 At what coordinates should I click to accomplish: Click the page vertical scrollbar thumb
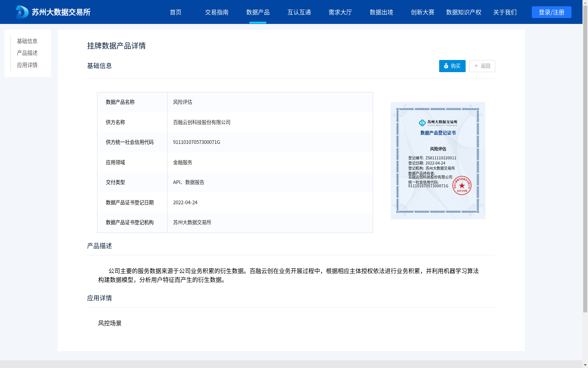[x=585, y=159]
